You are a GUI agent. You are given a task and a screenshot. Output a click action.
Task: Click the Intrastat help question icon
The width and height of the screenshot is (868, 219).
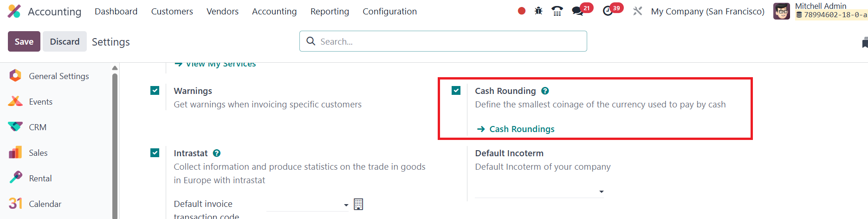click(217, 153)
